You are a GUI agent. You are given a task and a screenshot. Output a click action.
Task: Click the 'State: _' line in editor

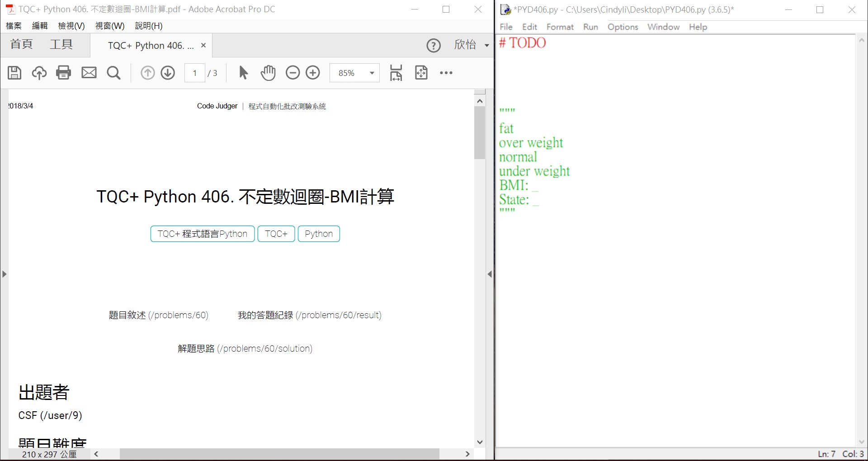[x=519, y=200]
